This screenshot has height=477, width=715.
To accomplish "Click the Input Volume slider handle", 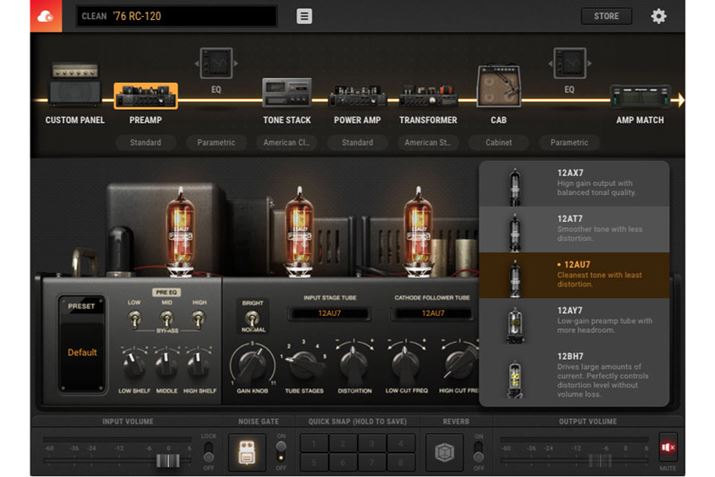I will (x=168, y=460).
